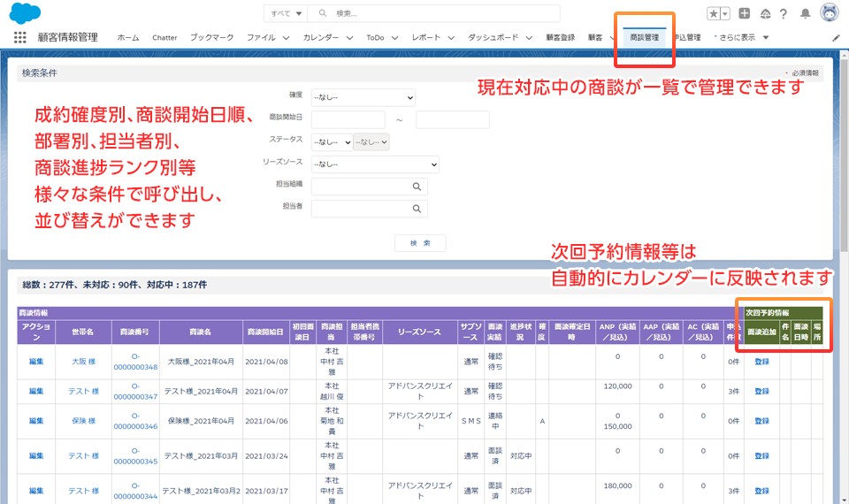Click the global actions plus icon
849x504 pixels.
coord(745,14)
